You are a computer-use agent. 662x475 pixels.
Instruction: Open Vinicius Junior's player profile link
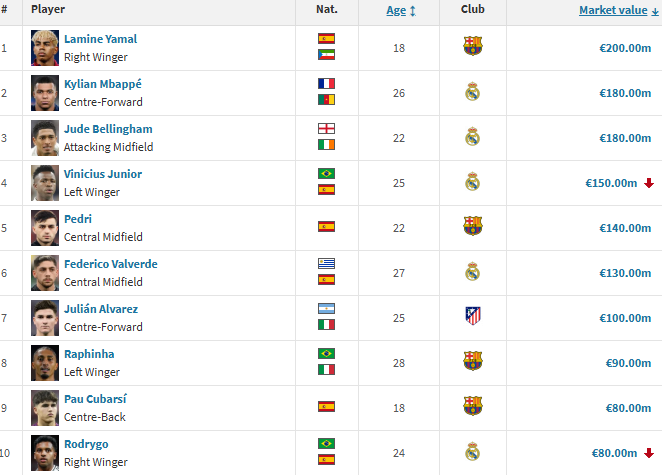(x=103, y=174)
